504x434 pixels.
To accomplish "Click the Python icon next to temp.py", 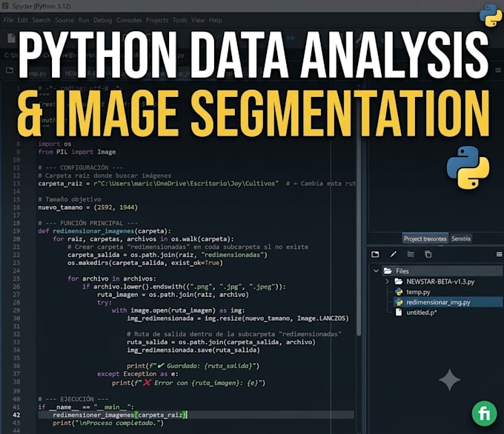I will pos(399,292).
